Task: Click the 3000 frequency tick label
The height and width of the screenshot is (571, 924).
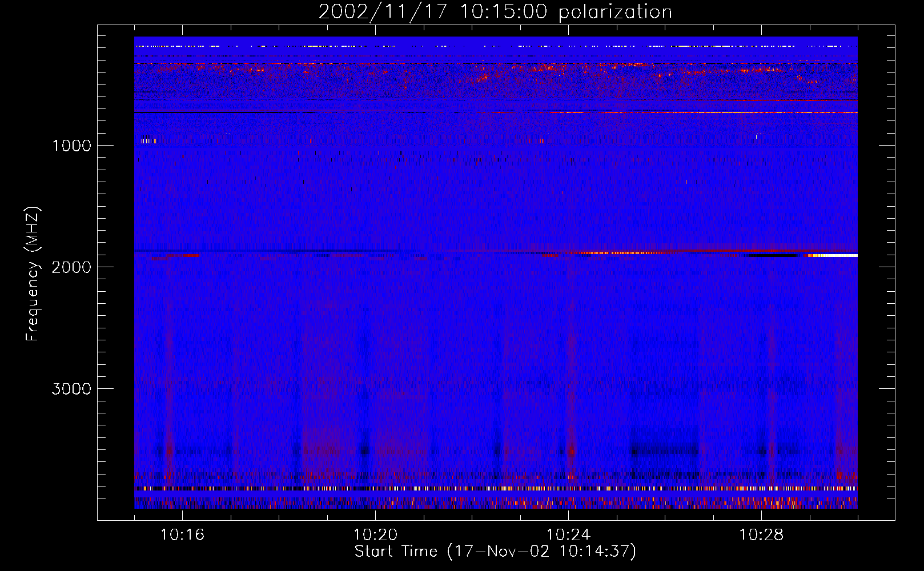Action: [x=71, y=389]
